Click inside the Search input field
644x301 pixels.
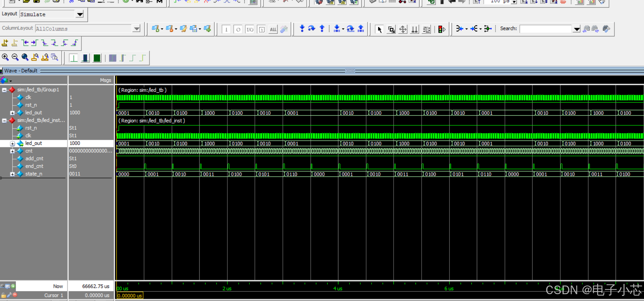(546, 29)
